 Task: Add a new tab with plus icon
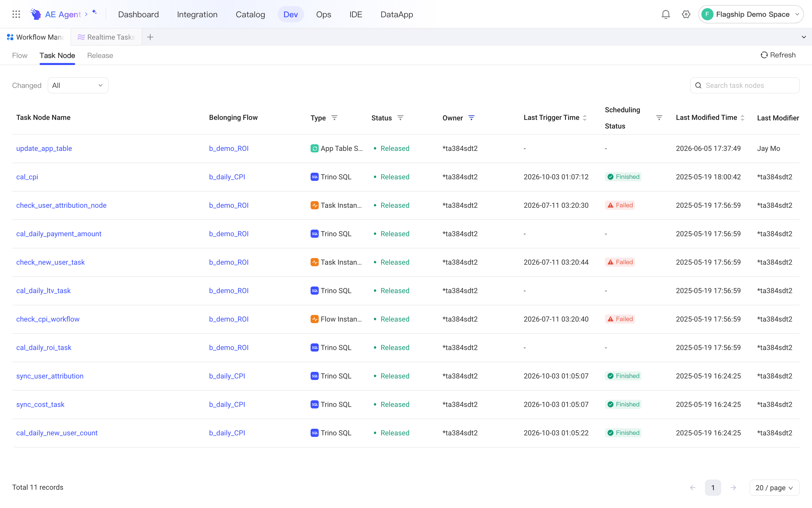(x=150, y=37)
